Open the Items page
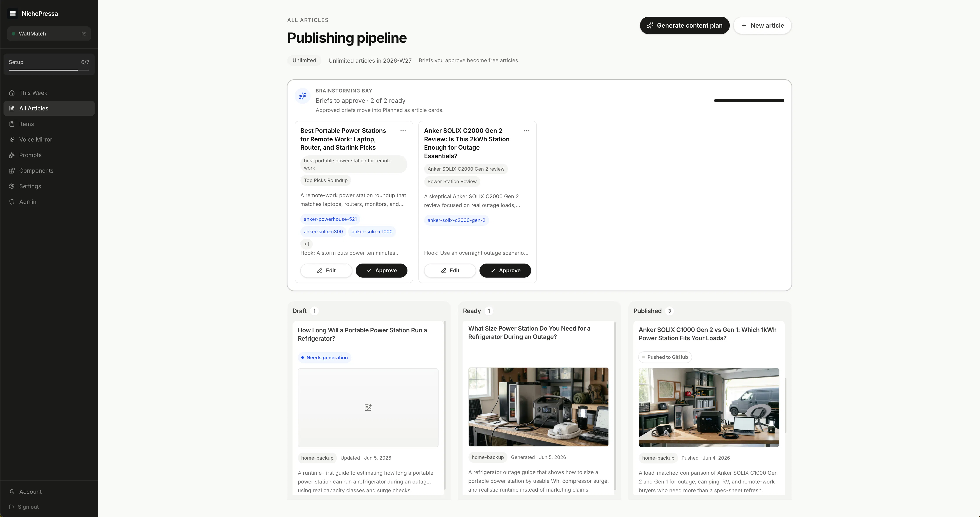This screenshot has height=517, width=980. pos(49,124)
